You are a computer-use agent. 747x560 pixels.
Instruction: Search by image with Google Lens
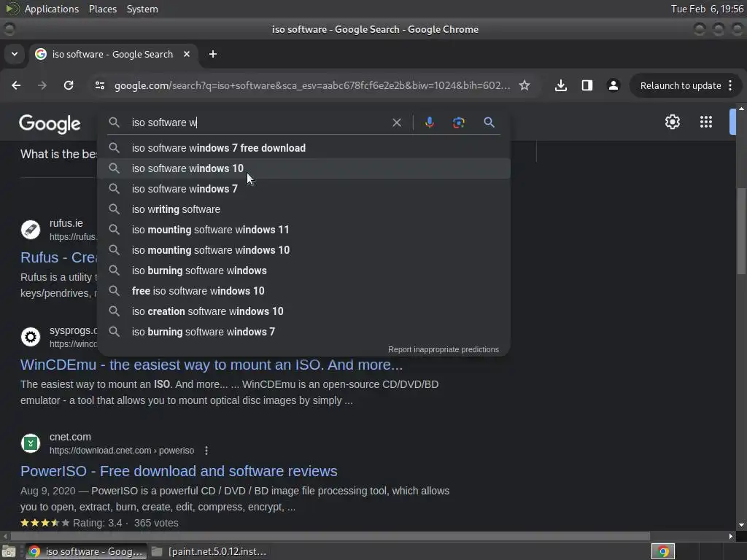[x=458, y=122]
